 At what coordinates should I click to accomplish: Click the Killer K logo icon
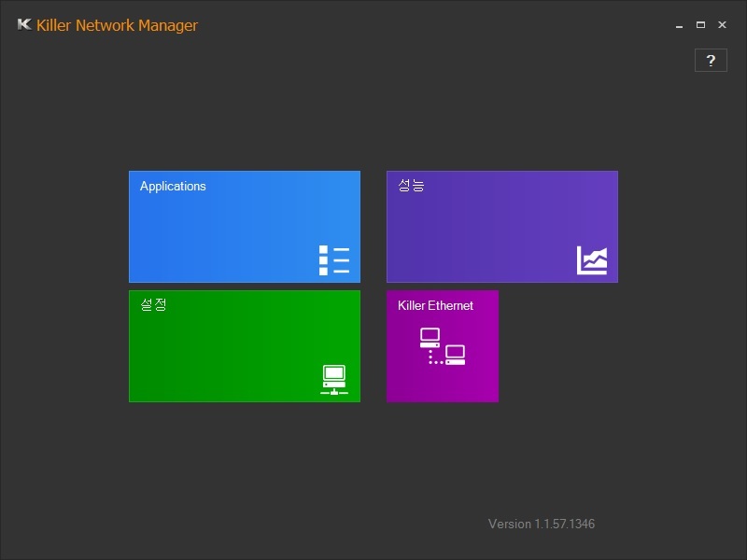click(24, 24)
